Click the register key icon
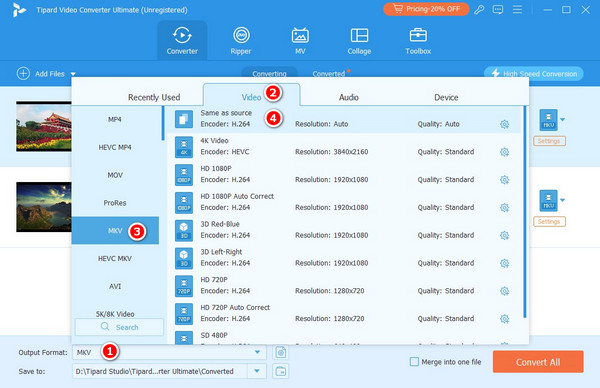 479,10
